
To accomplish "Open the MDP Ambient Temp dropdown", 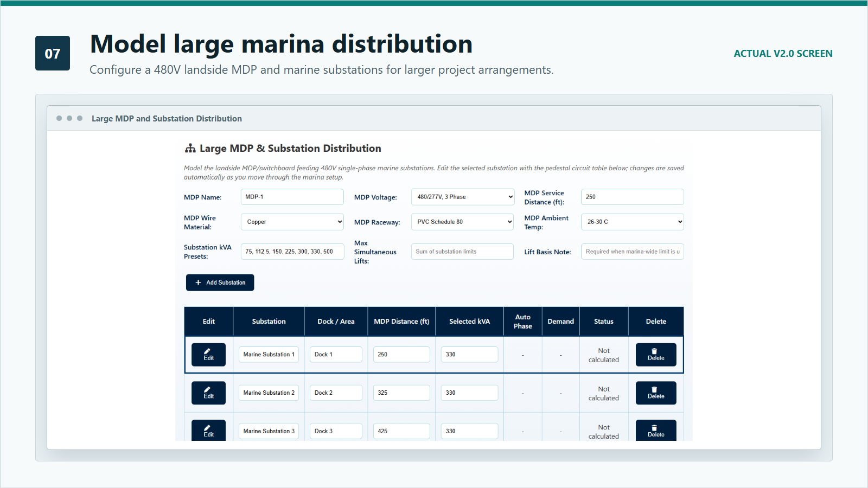I will pyautogui.click(x=633, y=222).
